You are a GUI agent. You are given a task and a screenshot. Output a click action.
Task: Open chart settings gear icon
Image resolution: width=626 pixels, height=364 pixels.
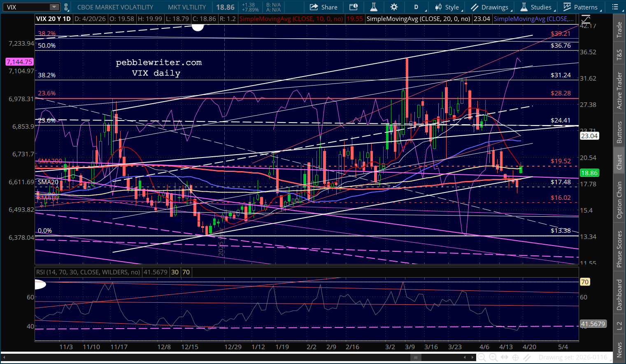click(394, 7)
